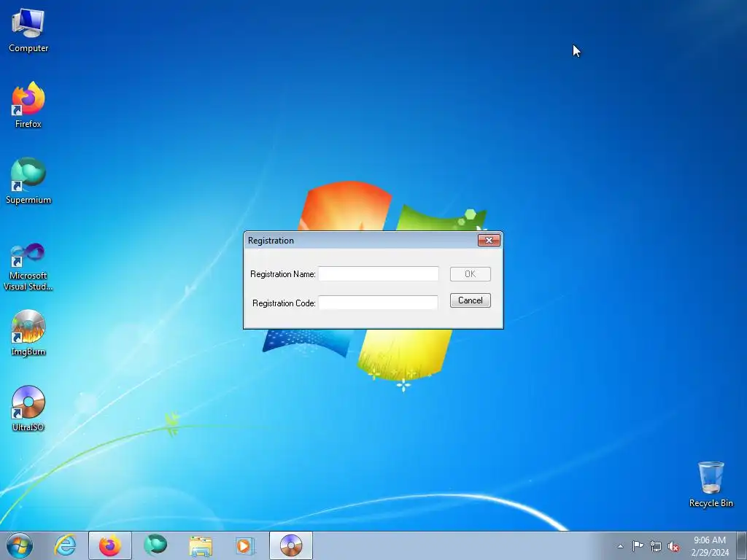Launch Supermium from the taskbar
The image size is (747, 560).
(155, 545)
